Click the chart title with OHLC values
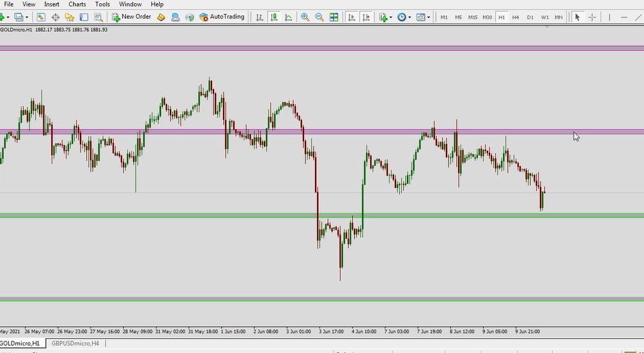 click(54, 29)
